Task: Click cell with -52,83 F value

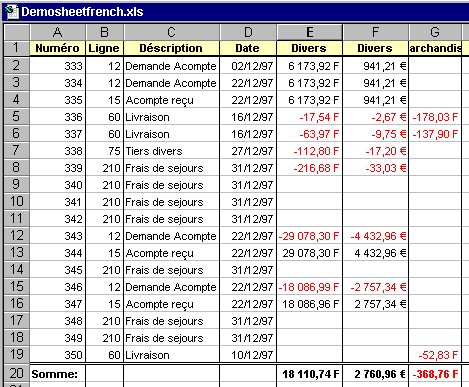Action: (435, 355)
